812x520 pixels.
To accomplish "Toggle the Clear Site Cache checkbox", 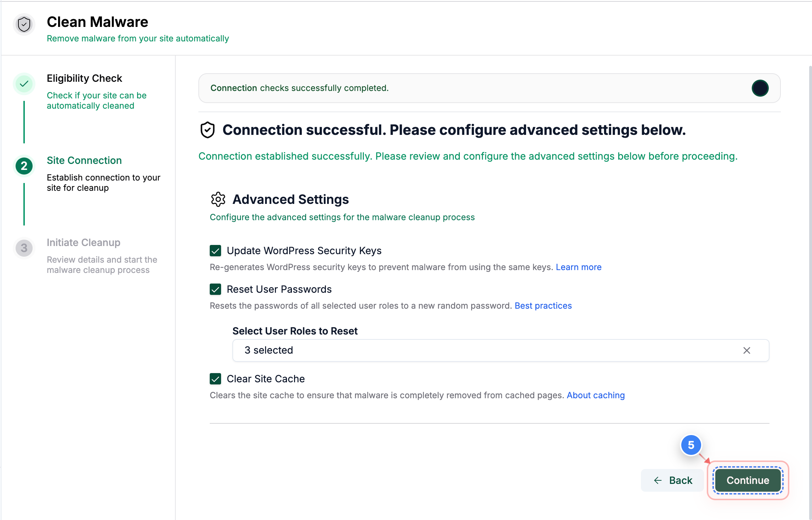I will [x=215, y=379].
